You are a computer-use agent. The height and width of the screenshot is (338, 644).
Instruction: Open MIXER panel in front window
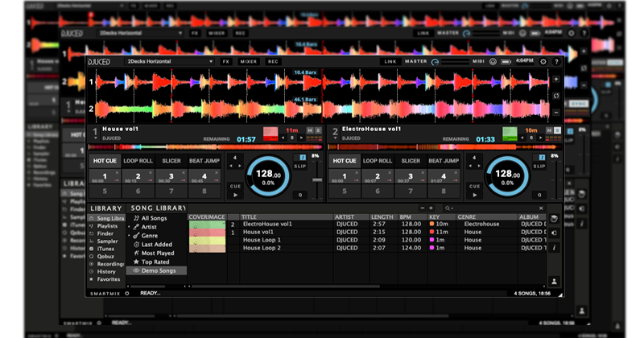pos(249,62)
